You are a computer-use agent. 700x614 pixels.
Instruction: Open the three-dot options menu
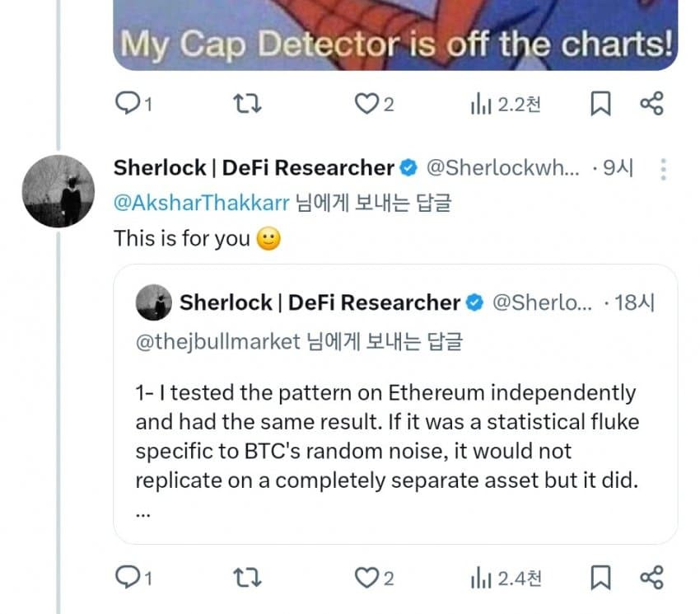coord(664,168)
